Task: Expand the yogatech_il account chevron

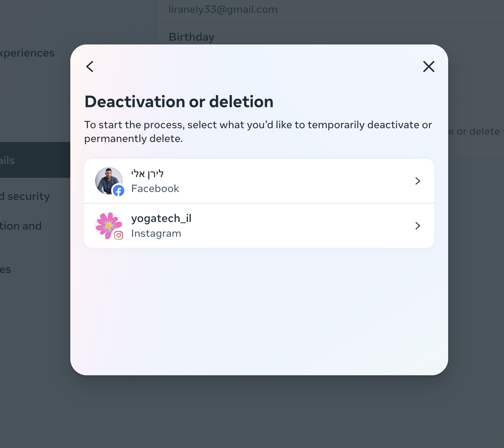Action: pos(418,226)
